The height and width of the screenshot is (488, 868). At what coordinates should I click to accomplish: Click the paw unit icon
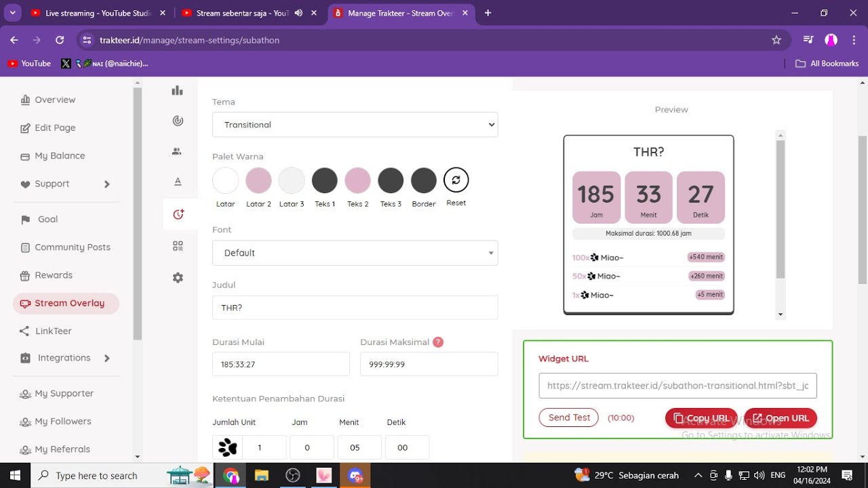pos(227,447)
